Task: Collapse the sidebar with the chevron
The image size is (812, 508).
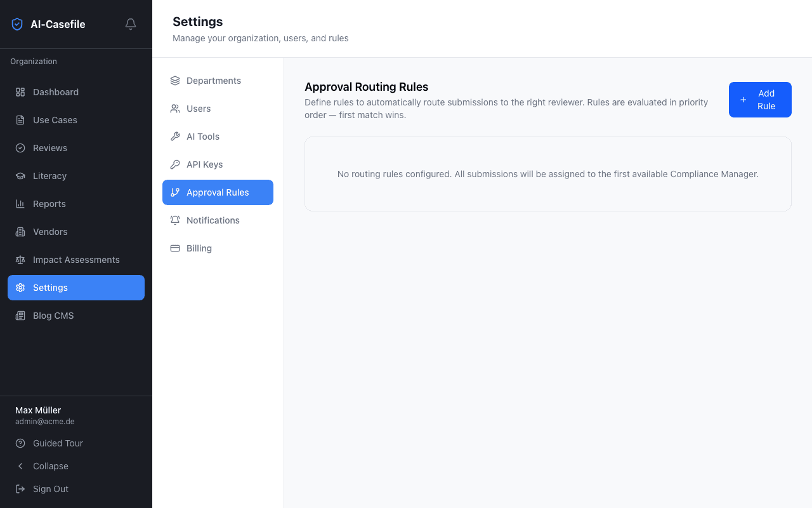Action: click(20, 466)
